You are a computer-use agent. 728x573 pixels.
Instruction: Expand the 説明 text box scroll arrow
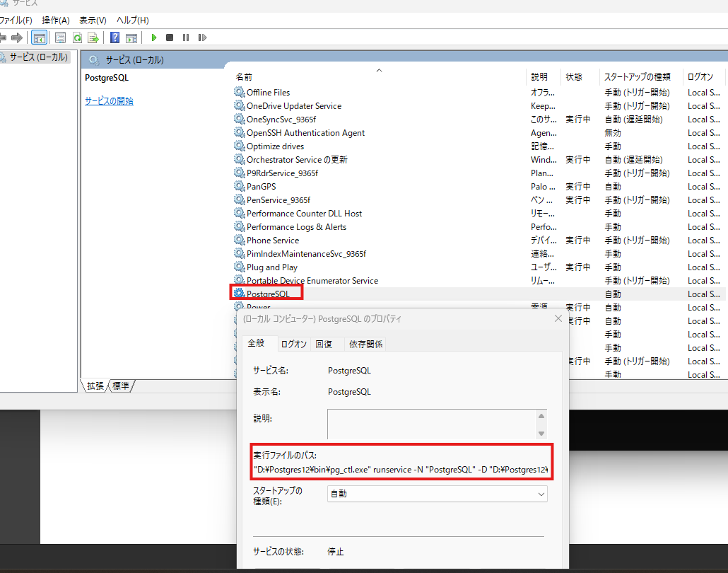pyautogui.click(x=541, y=416)
